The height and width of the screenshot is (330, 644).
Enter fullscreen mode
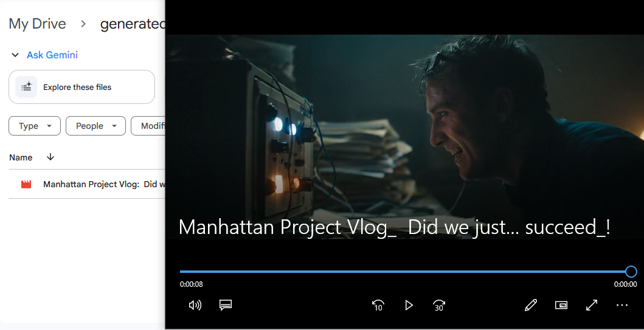coord(592,305)
